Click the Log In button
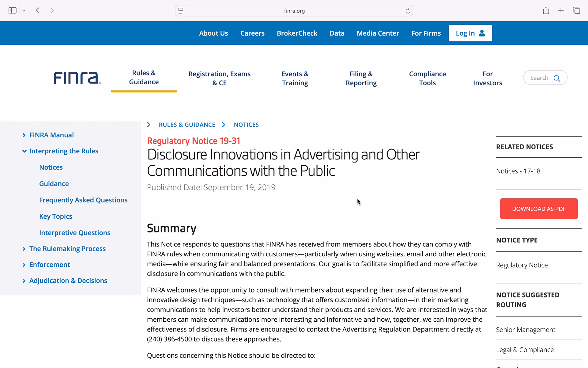The height and width of the screenshot is (368, 588). pos(470,33)
